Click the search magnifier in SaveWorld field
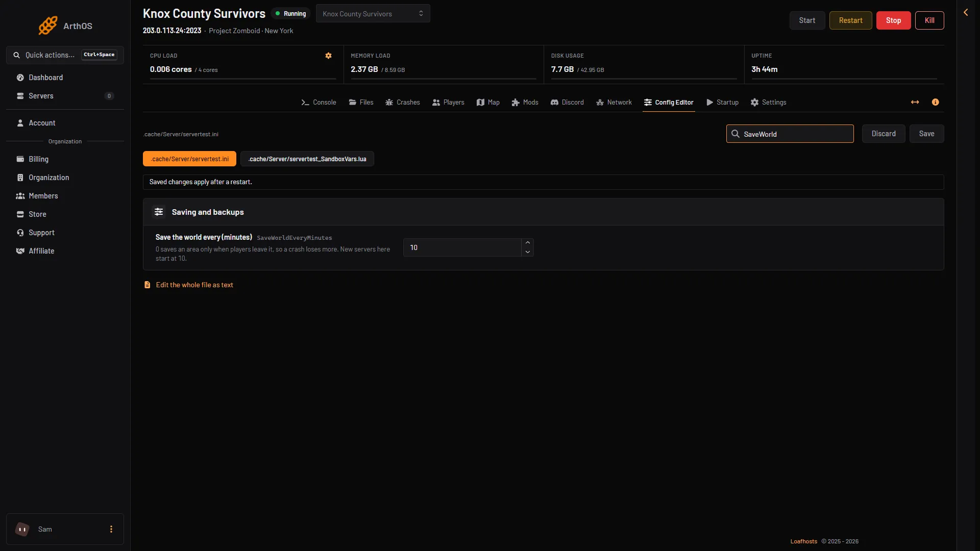The image size is (980, 551). click(x=736, y=134)
